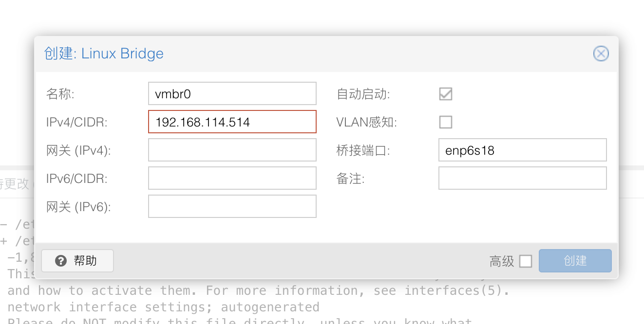Screen dimensions: 644x324
Task: Click the 网关 (IPv4) input field
Action: click(x=232, y=150)
